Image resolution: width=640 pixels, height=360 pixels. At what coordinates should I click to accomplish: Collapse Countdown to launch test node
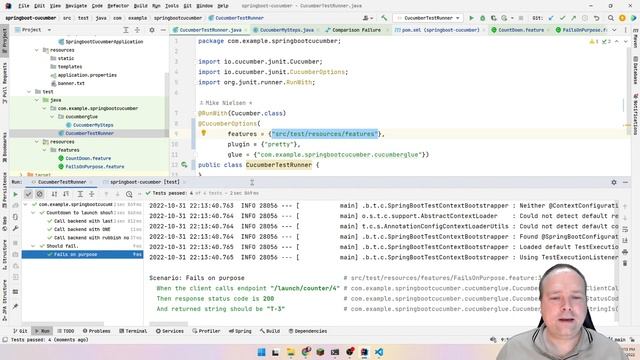33,213
